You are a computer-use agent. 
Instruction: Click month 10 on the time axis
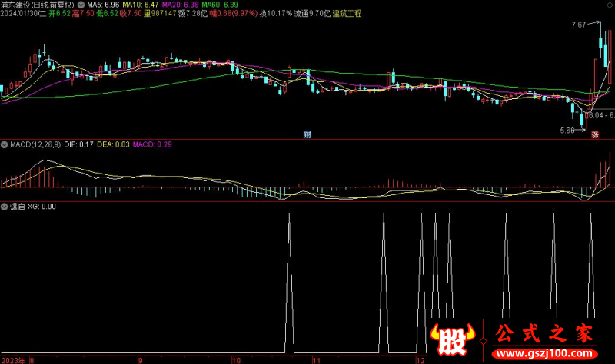coord(236,359)
